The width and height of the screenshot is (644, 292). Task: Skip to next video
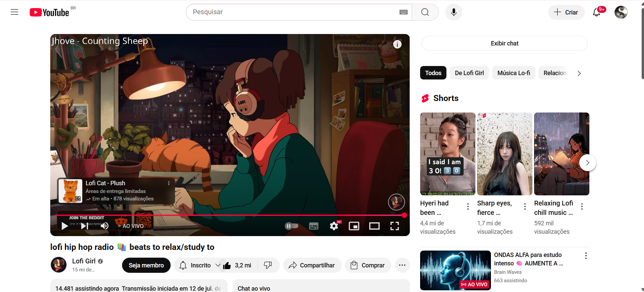pyautogui.click(x=85, y=226)
